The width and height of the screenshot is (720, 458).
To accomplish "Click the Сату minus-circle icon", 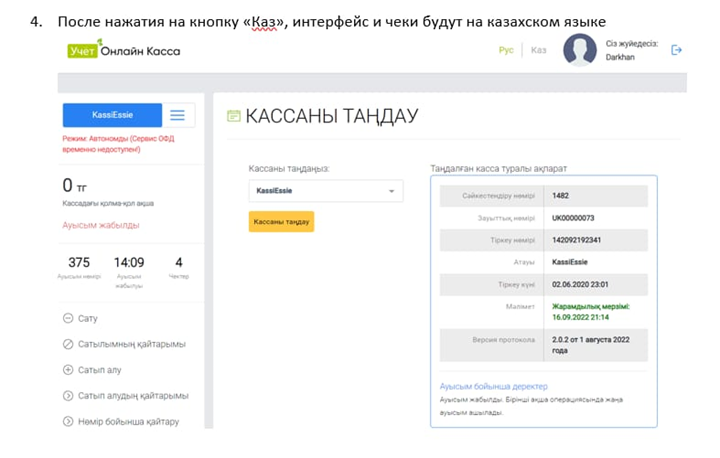I will tap(67, 319).
